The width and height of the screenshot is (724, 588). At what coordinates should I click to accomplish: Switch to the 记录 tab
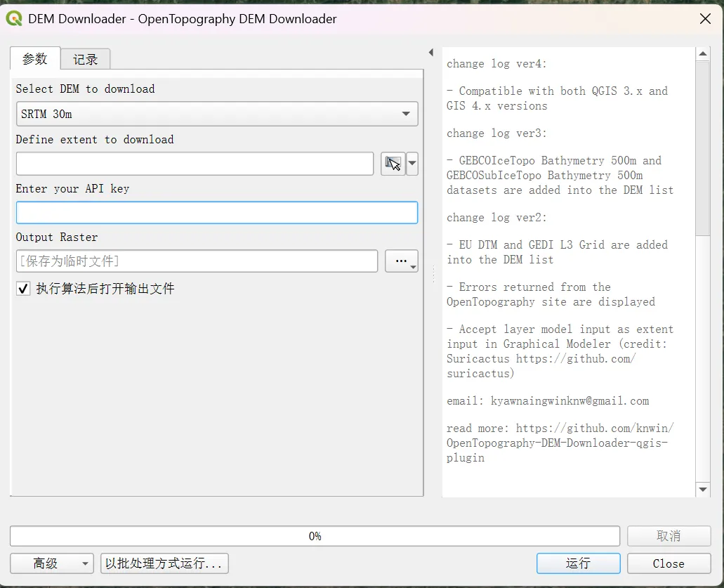[x=86, y=59]
